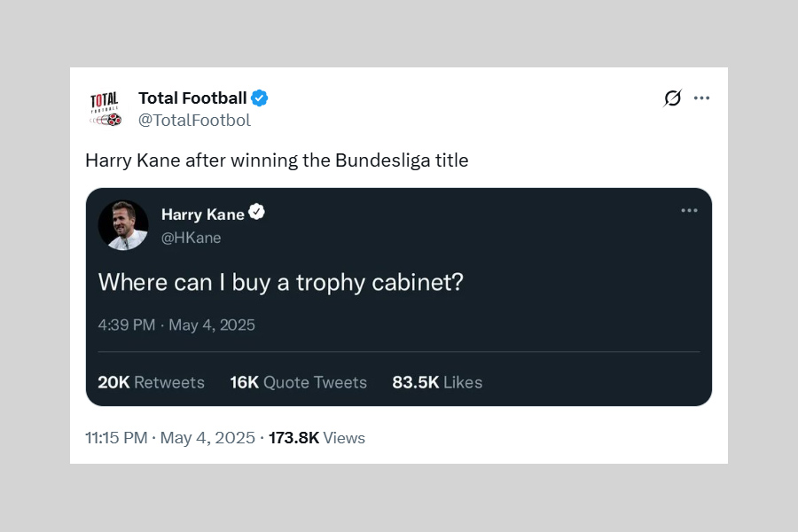
Task: Click the 'Harry Kane after winning the Bundesliga title' text
Action: tap(277, 160)
